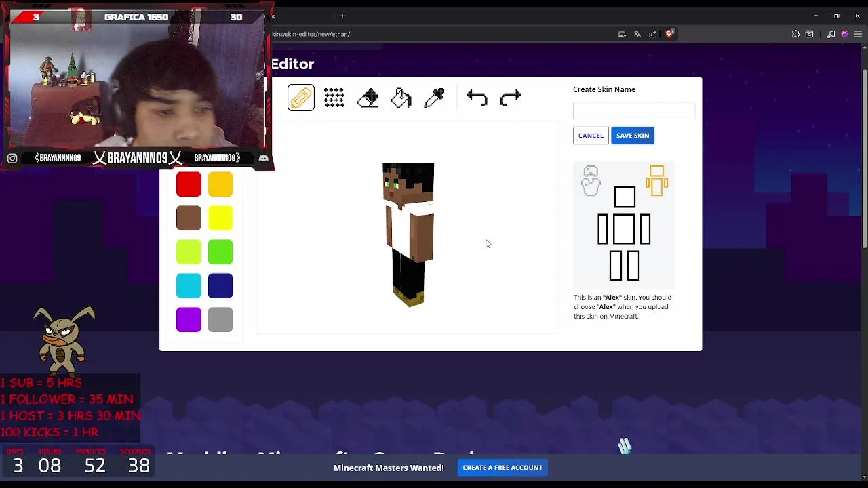Pick the orange-yellow color swatch
Viewport: 868px width, 488px height.
click(x=220, y=184)
